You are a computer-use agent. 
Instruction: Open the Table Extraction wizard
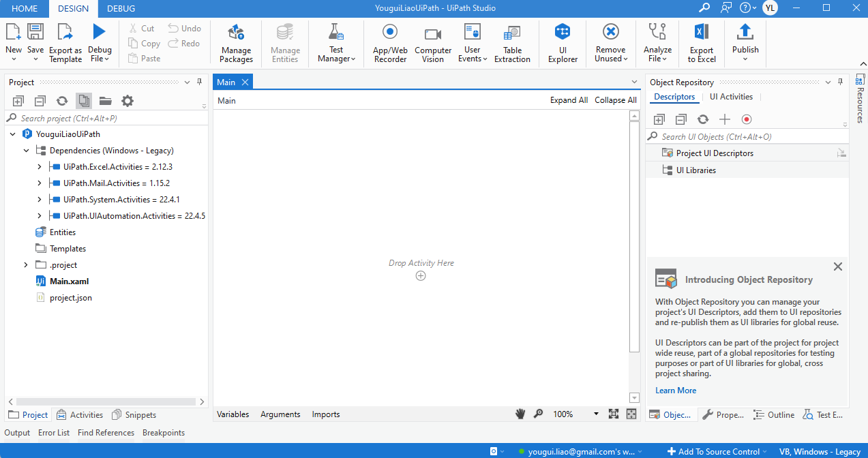tap(512, 43)
